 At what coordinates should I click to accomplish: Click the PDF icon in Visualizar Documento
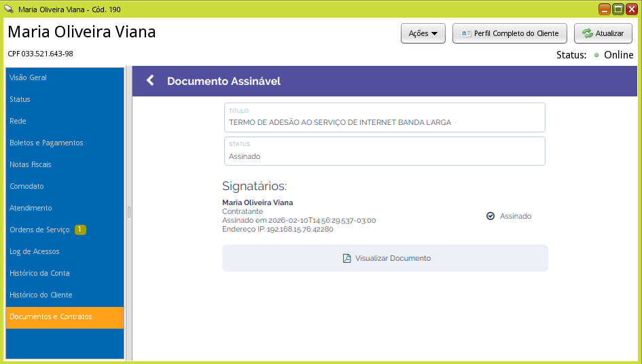tap(346, 258)
